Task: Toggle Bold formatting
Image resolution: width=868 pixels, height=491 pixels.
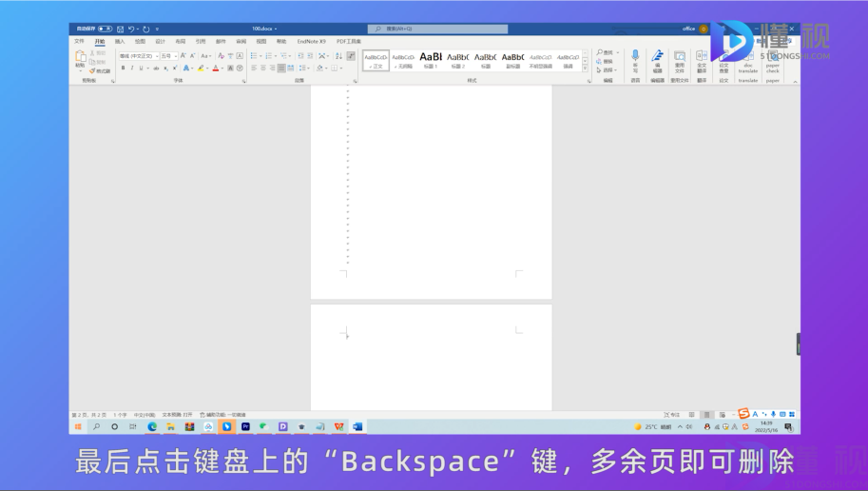Action: (x=123, y=69)
